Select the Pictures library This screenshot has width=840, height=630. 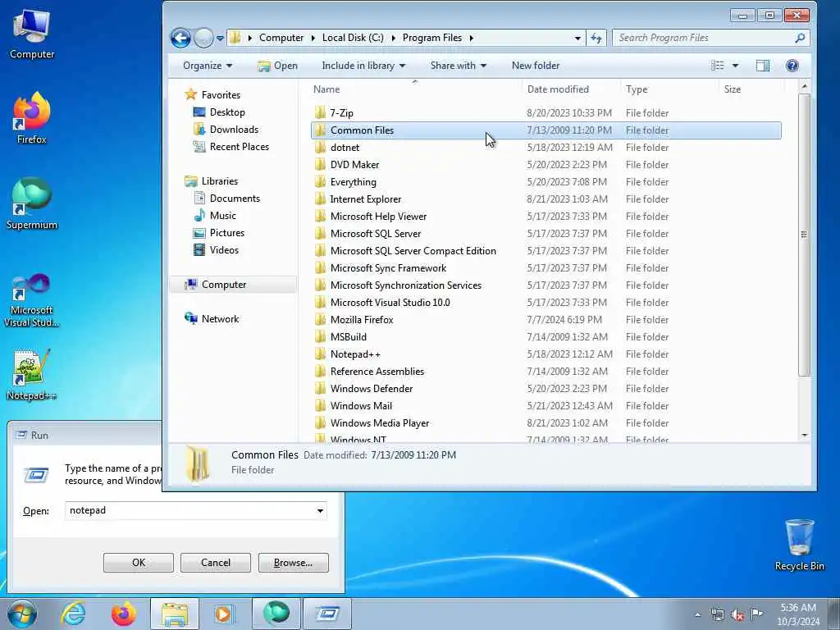[227, 232]
